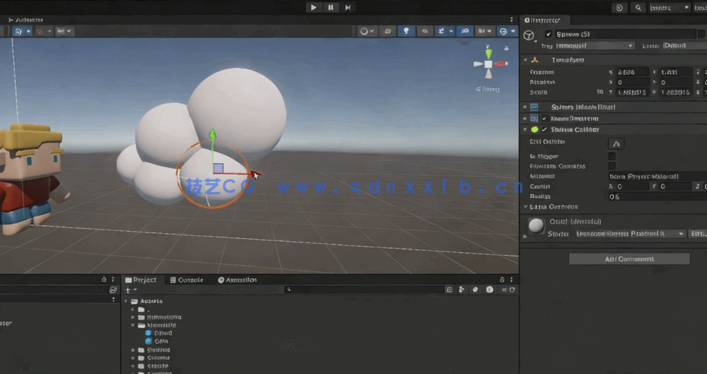This screenshot has height=374, width=707.
Task: Expand the Mesh Renderer component
Action: (525, 118)
